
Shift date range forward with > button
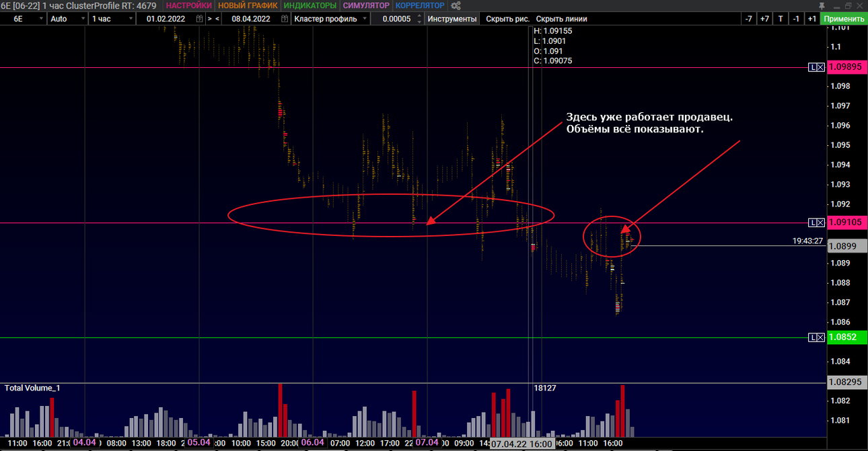(x=210, y=19)
